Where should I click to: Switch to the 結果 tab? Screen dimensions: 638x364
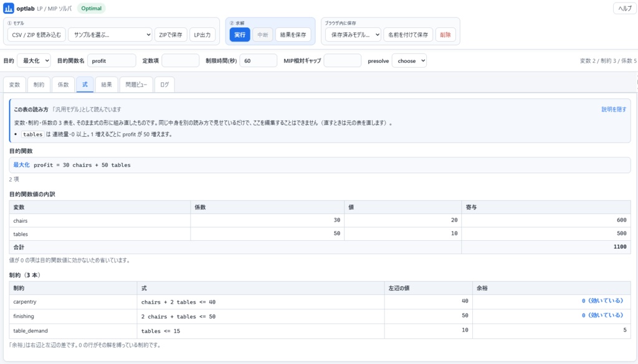tap(107, 85)
